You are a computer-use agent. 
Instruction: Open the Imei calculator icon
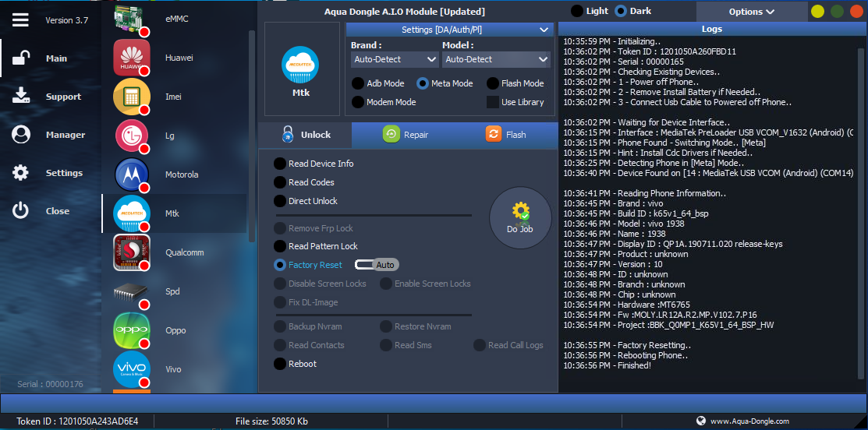[x=132, y=97]
